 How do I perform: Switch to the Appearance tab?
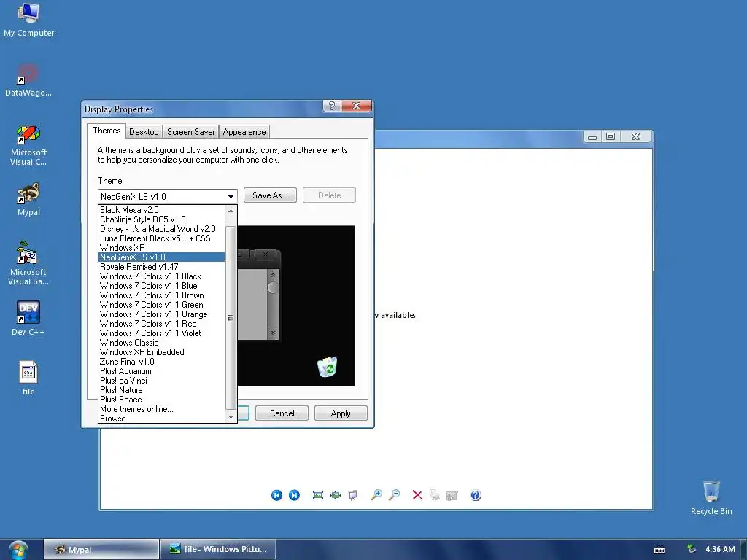244,132
